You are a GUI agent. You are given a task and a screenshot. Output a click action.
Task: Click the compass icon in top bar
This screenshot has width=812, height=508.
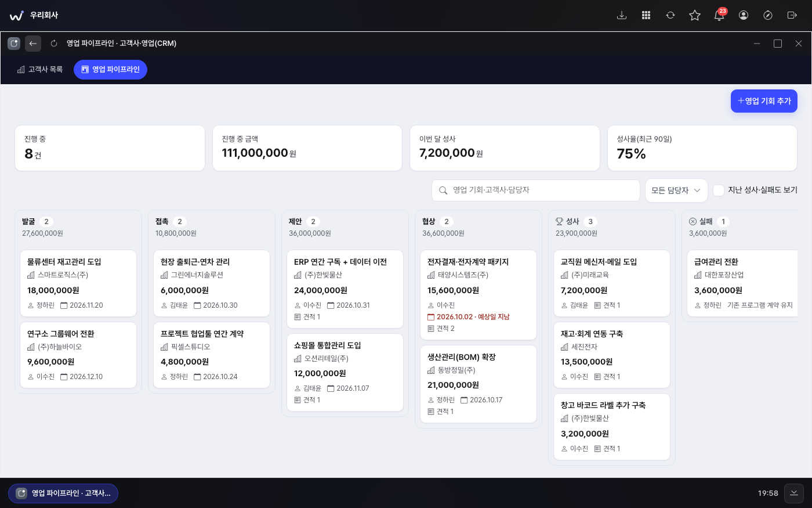tap(768, 16)
